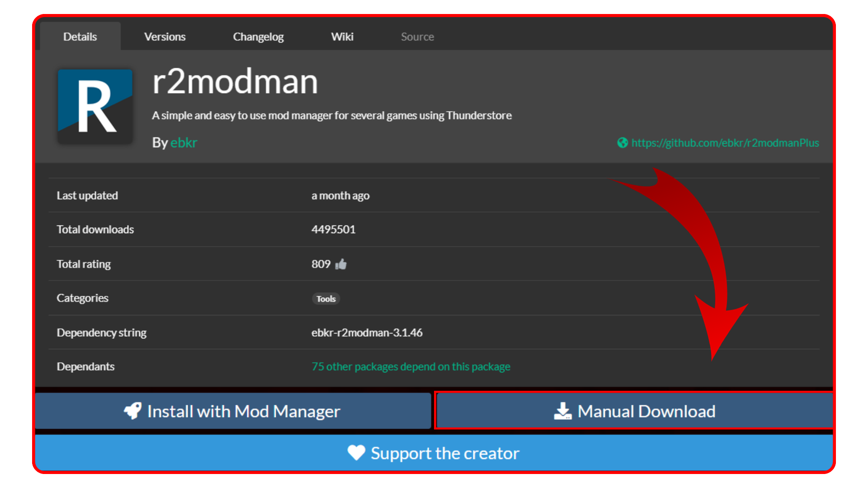Go to the Wiki tab
The height and width of the screenshot is (488, 868).
point(342,37)
